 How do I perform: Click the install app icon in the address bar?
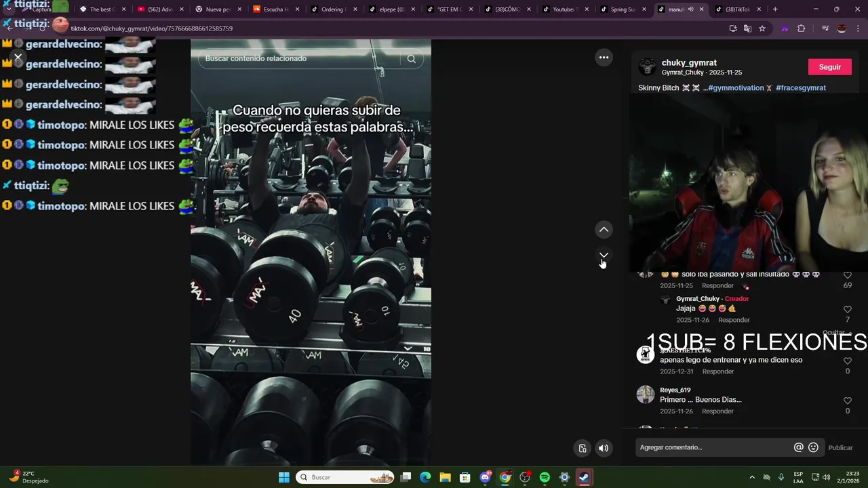733,28
